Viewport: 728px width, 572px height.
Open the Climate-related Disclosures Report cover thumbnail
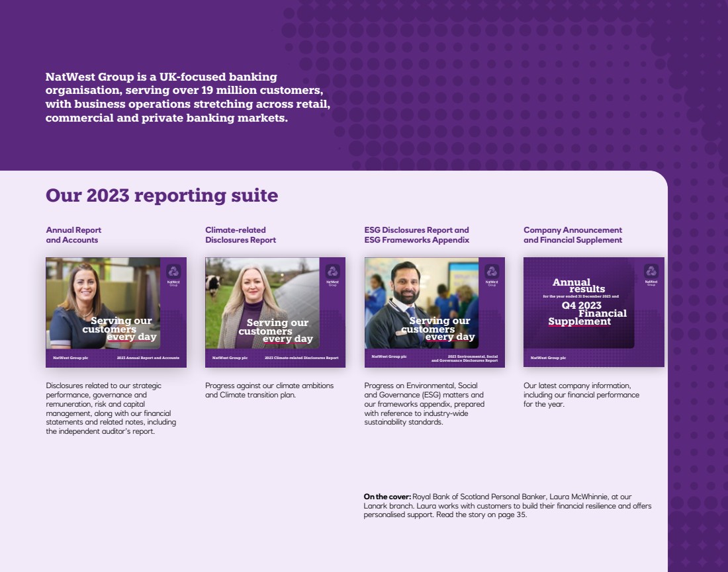click(275, 312)
